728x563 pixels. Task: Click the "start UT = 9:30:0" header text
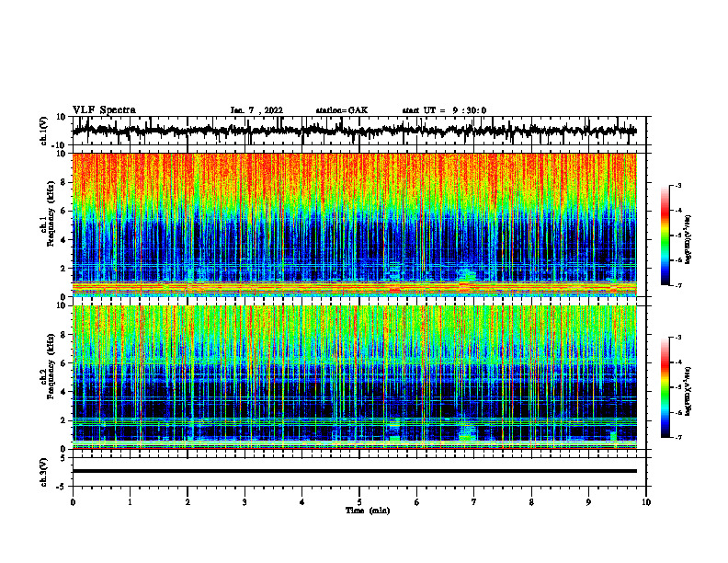[x=444, y=110]
